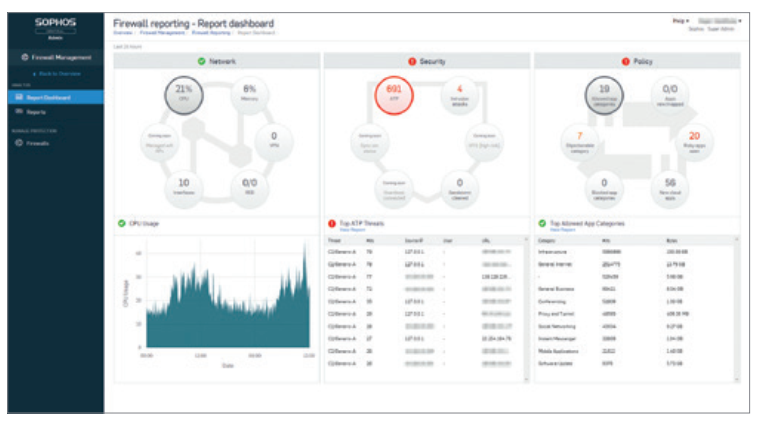Select the 691 ATP circle

click(394, 95)
